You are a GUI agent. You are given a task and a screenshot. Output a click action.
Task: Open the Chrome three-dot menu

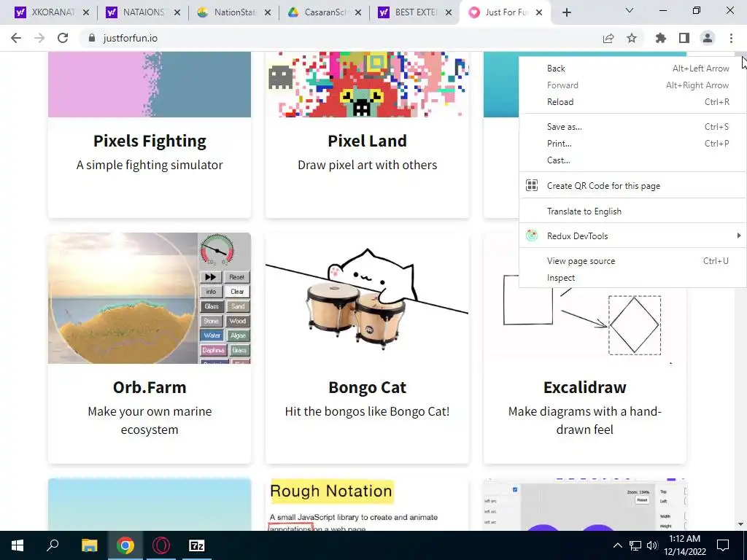click(x=731, y=38)
